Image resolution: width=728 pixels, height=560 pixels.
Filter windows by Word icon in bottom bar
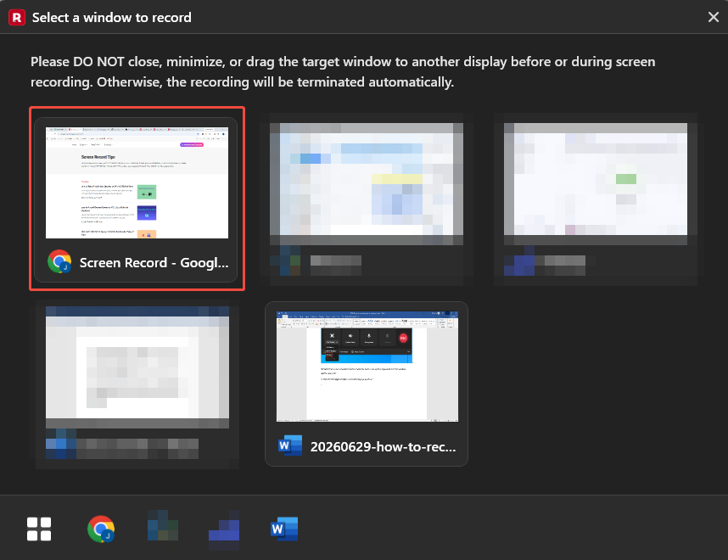coord(284,529)
